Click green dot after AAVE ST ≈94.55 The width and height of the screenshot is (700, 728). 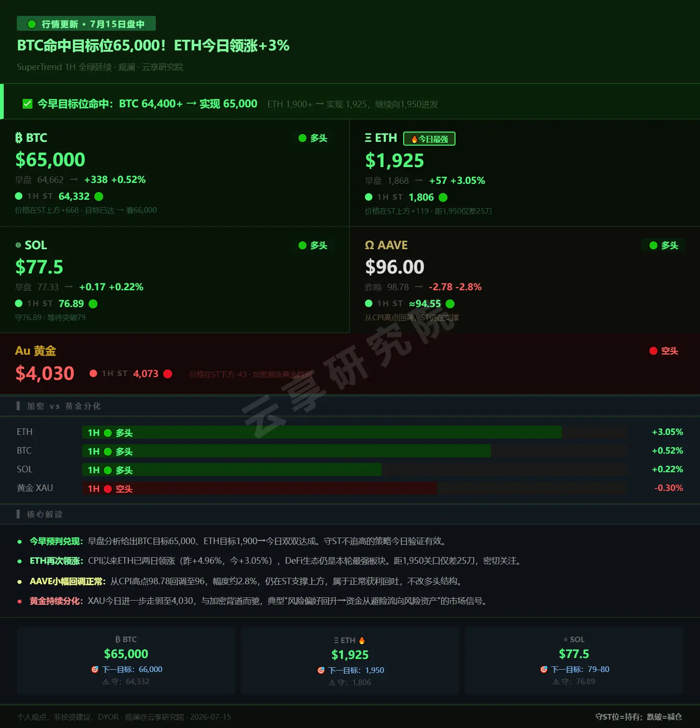point(450,304)
